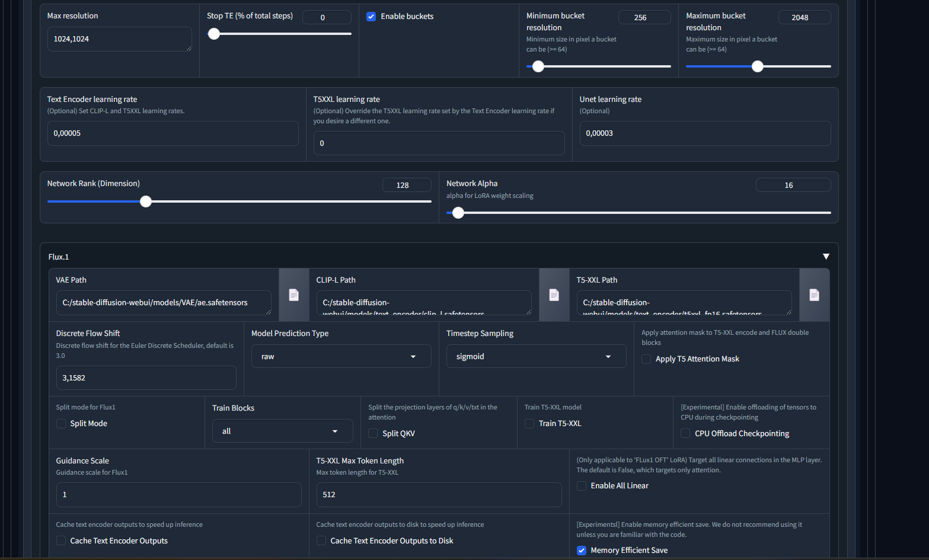Click the Minimum bucket resolution slider handle
Screen dimensions: 929x560
coord(538,66)
